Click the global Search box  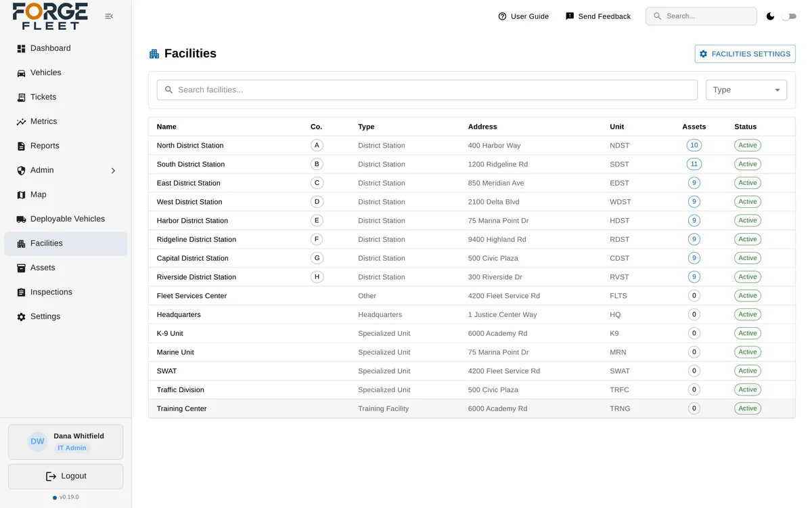pos(701,16)
